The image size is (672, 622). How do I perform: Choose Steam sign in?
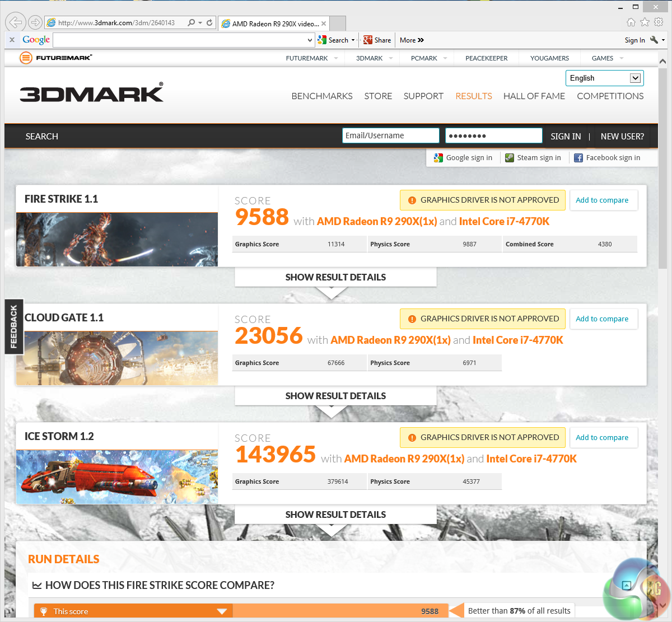pos(533,158)
